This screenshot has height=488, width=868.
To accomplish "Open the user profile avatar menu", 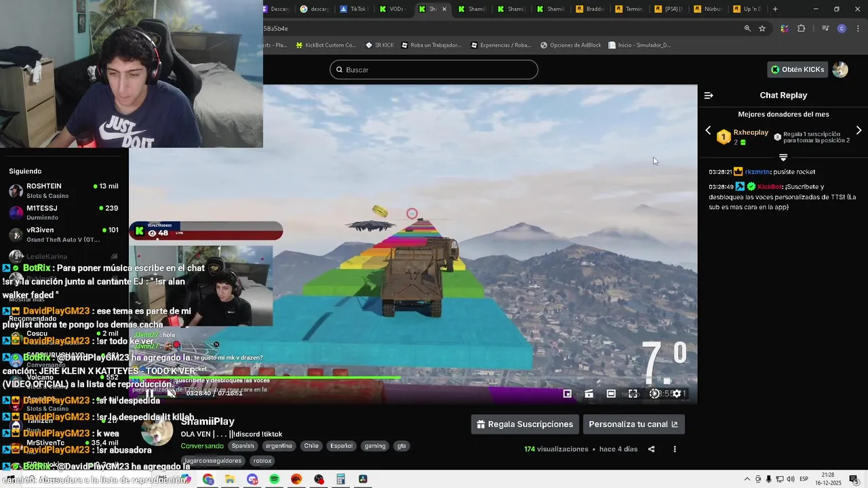I will coord(840,69).
